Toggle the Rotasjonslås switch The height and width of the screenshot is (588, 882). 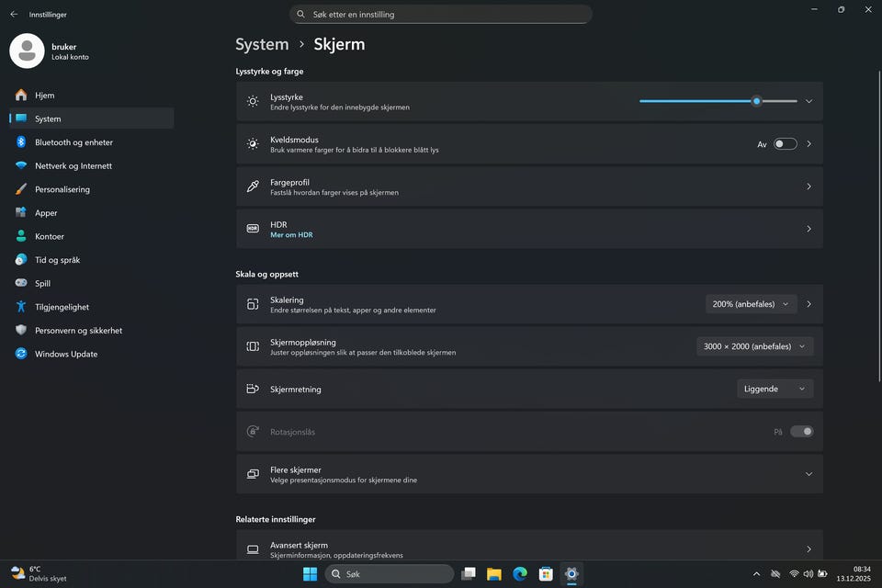click(801, 432)
